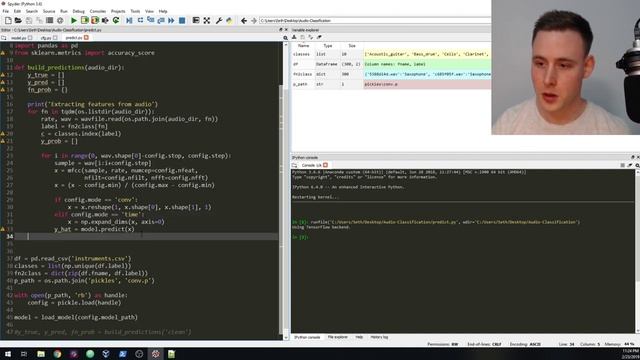Open the Help menu
The height and width of the screenshot is (360, 640).
click(x=163, y=11)
